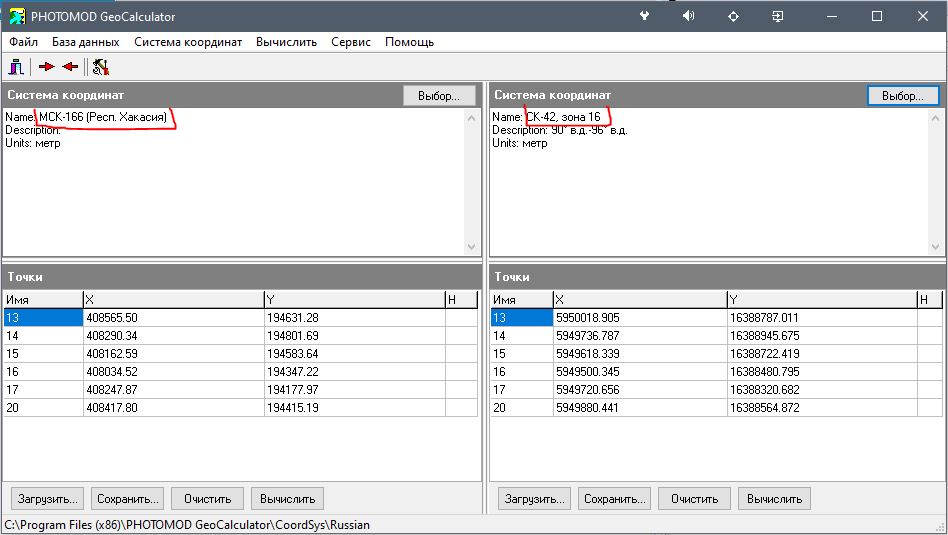Click value 5949720.656 in right table
The height and width of the screenshot is (535, 948).
click(588, 390)
